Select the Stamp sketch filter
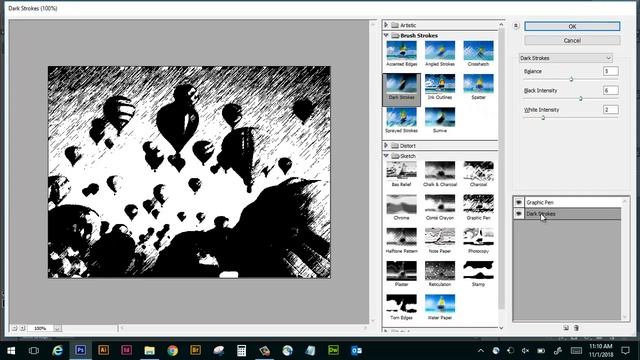The height and width of the screenshot is (360, 640). tap(478, 274)
